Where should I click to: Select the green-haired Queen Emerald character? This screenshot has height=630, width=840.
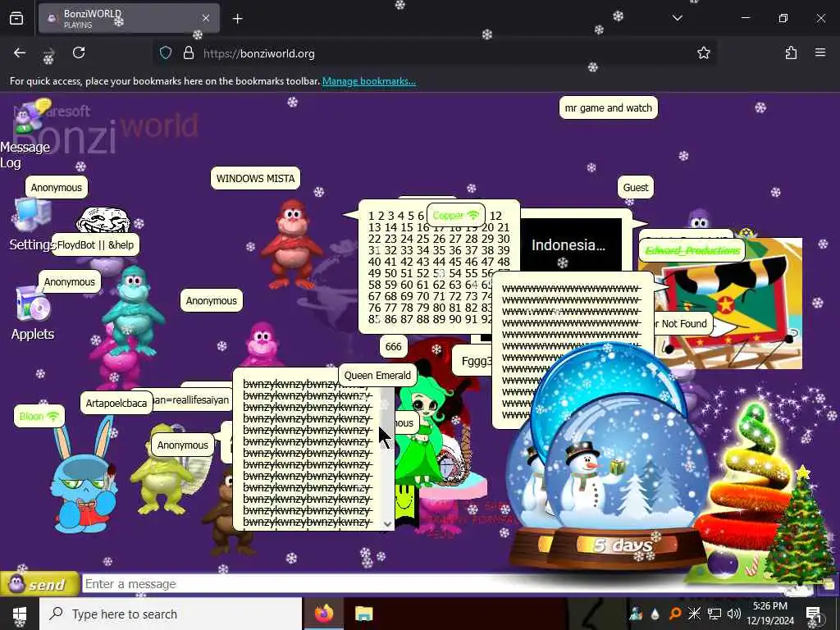coord(423,434)
